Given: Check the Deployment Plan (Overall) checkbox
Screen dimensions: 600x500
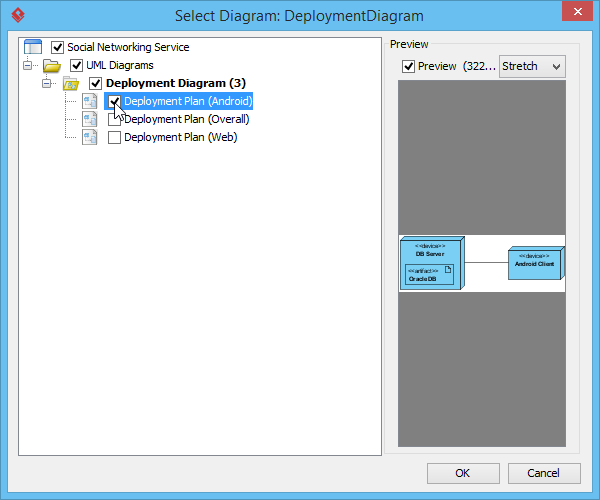Looking at the screenshot, I should point(114,119).
